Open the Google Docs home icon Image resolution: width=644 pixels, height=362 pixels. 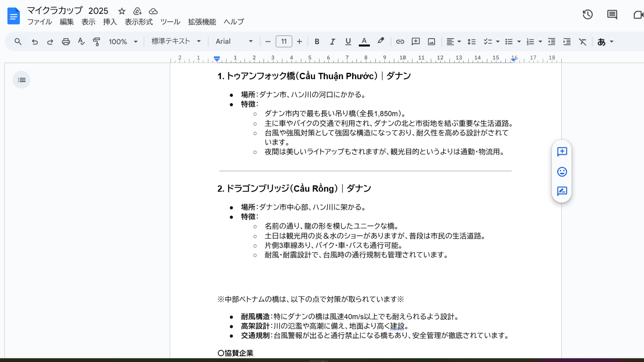pos(13,16)
